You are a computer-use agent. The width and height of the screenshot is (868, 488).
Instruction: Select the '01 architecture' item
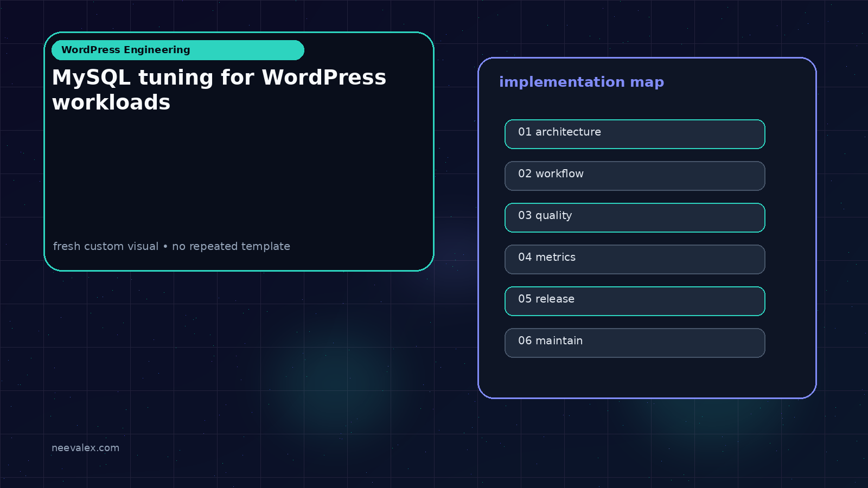[x=635, y=134]
